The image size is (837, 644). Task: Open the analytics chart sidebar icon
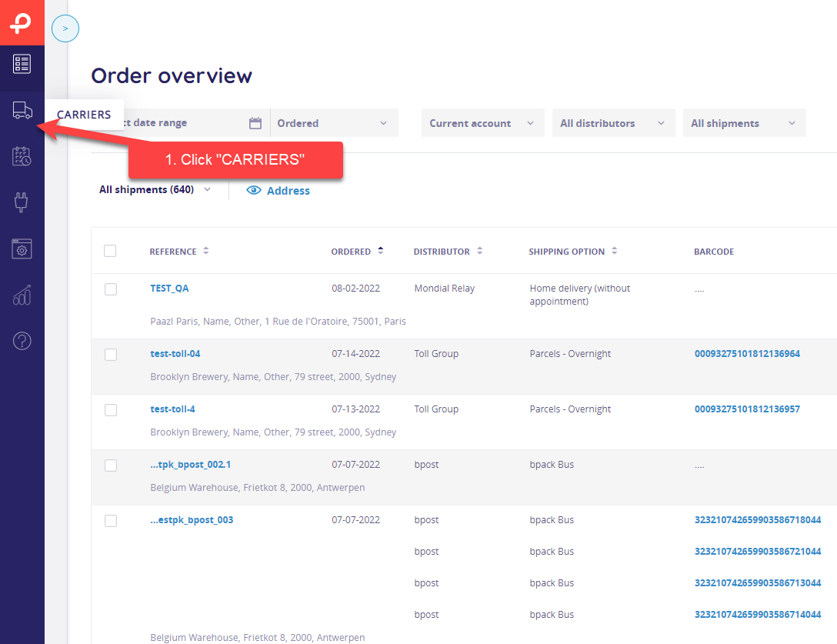22,295
